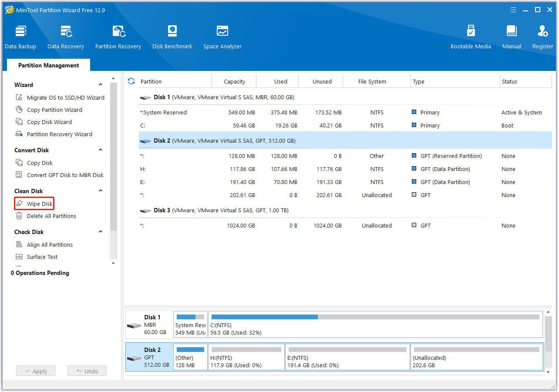Open the Manual
The width and height of the screenshot is (559, 392).
[x=512, y=37]
